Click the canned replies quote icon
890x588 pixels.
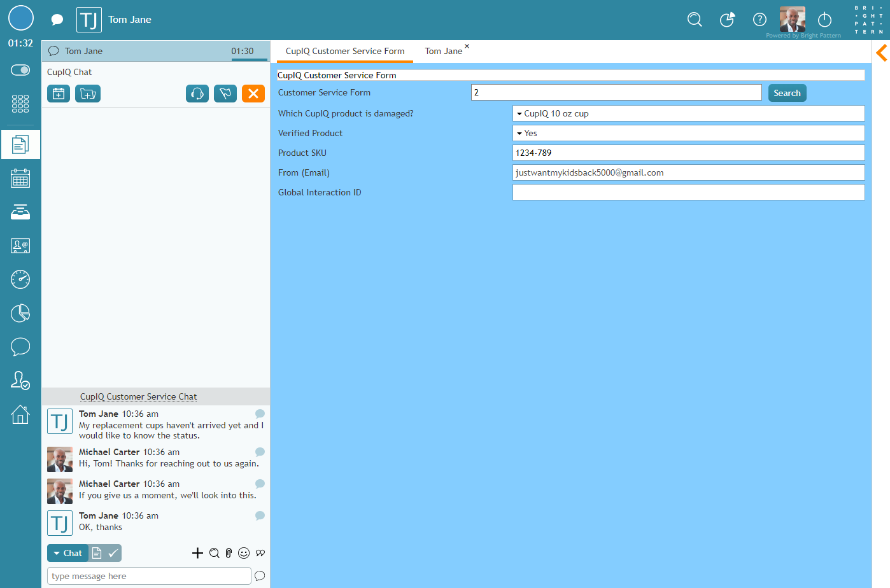[x=260, y=553]
